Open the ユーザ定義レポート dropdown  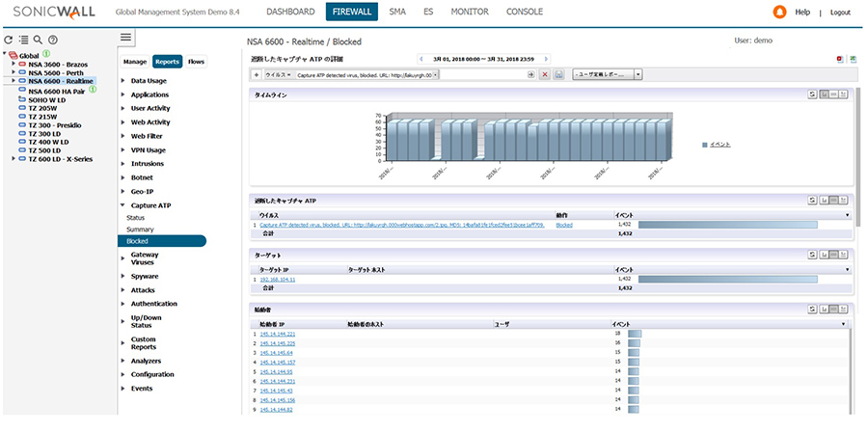pos(637,74)
